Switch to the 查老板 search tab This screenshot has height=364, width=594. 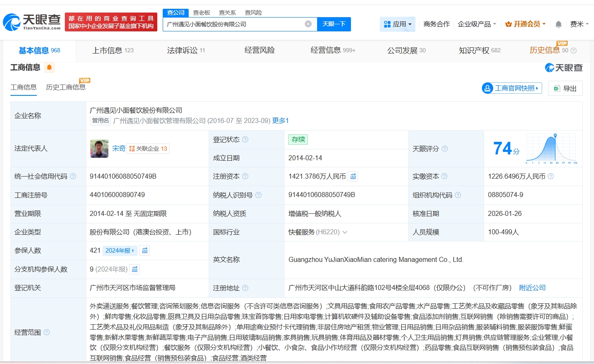click(202, 13)
